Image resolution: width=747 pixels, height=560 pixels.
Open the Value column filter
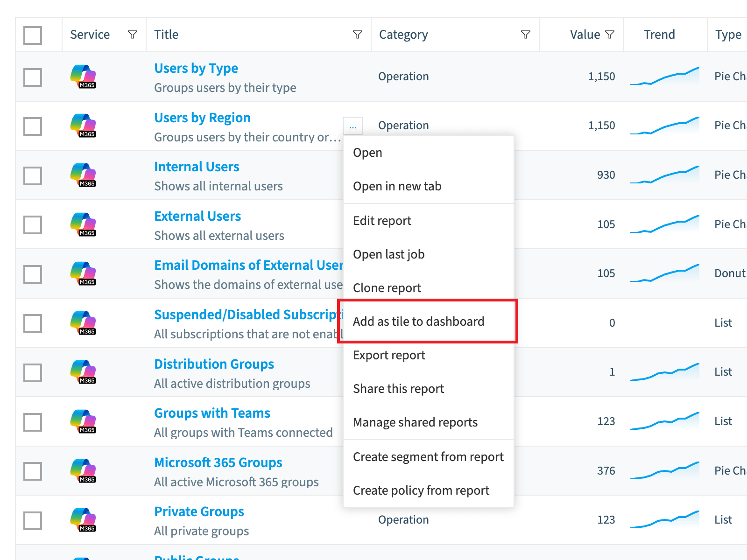[610, 35]
